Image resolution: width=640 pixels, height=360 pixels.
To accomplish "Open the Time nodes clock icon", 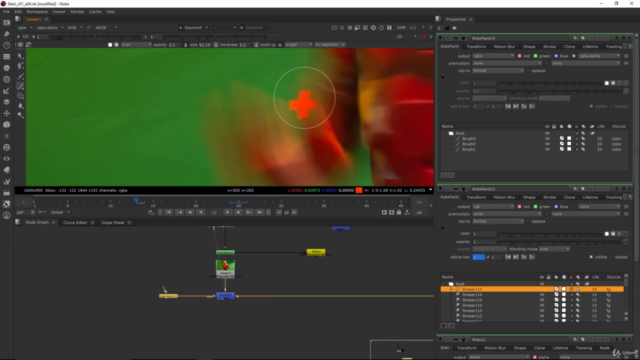I will (7, 45).
